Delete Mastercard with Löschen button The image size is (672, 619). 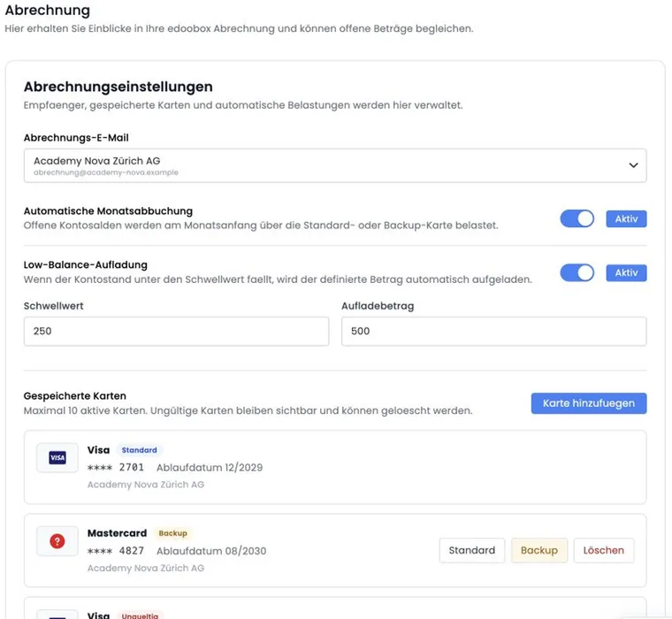[603, 550]
